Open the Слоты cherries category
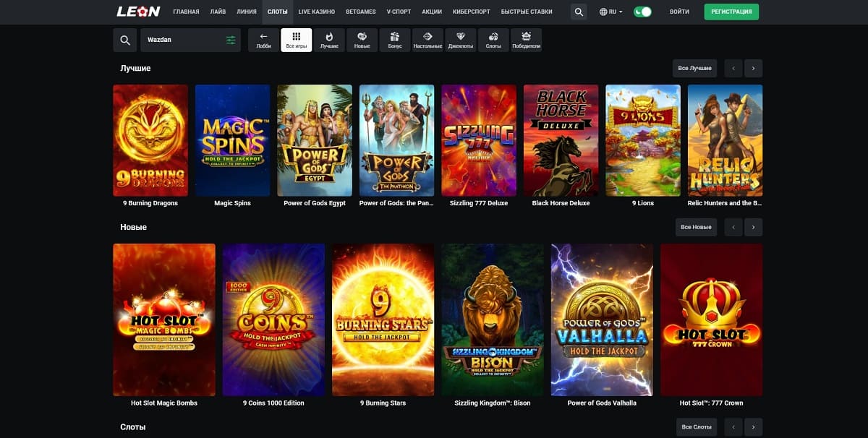 coord(493,40)
